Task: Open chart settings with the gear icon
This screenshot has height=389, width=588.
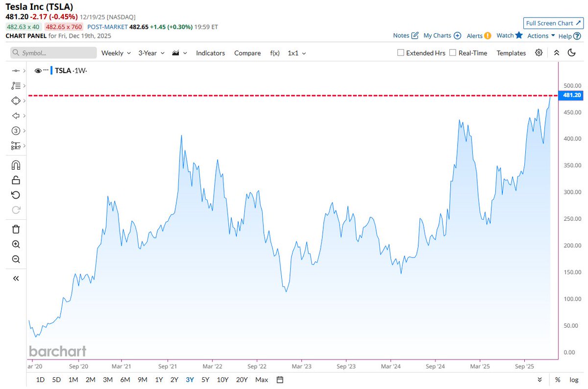Action: click(x=539, y=52)
